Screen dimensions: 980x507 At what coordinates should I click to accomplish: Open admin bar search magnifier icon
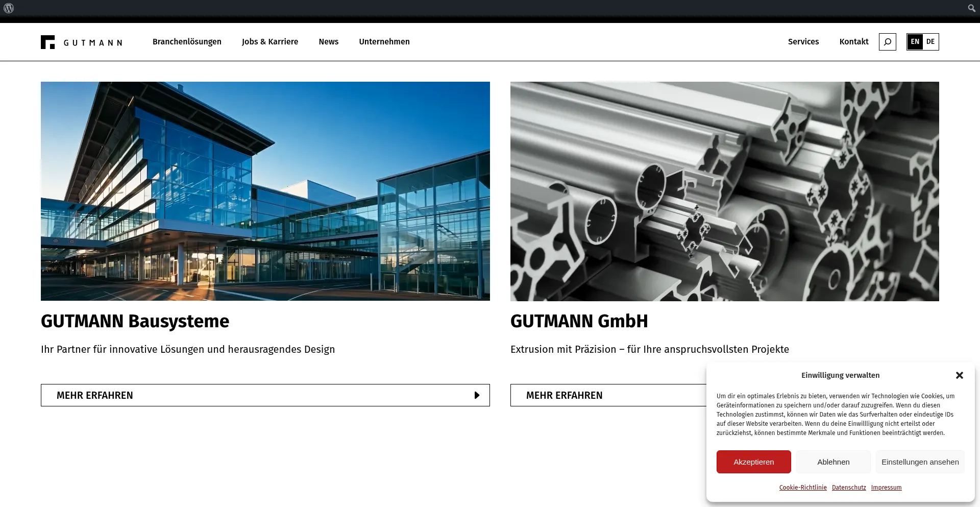tap(971, 8)
